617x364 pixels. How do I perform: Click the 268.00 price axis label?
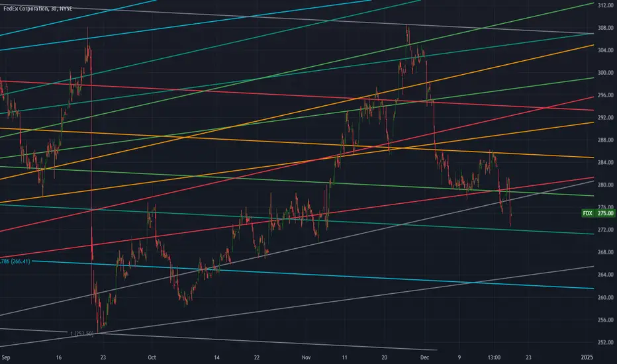tap(606, 252)
